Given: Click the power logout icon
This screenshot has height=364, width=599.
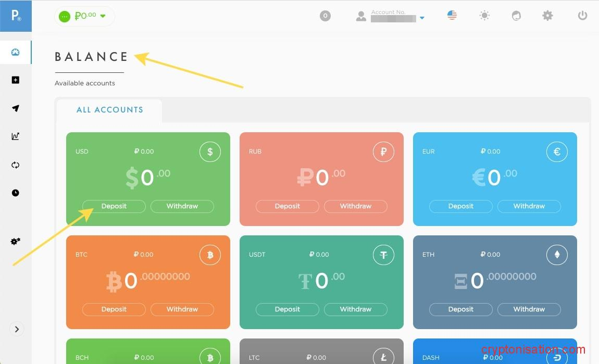Looking at the screenshot, I should tap(582, 16).
